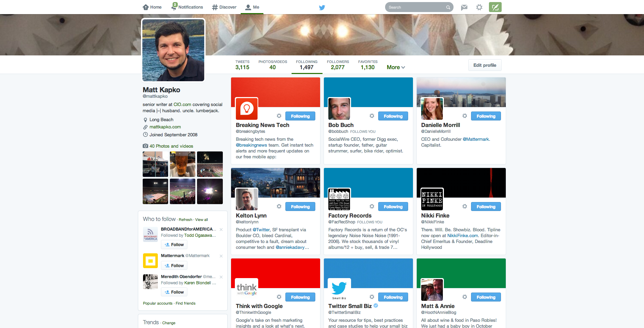The image size is (644, 328).
Task: Click Find friends link
Action: (186, 303)
